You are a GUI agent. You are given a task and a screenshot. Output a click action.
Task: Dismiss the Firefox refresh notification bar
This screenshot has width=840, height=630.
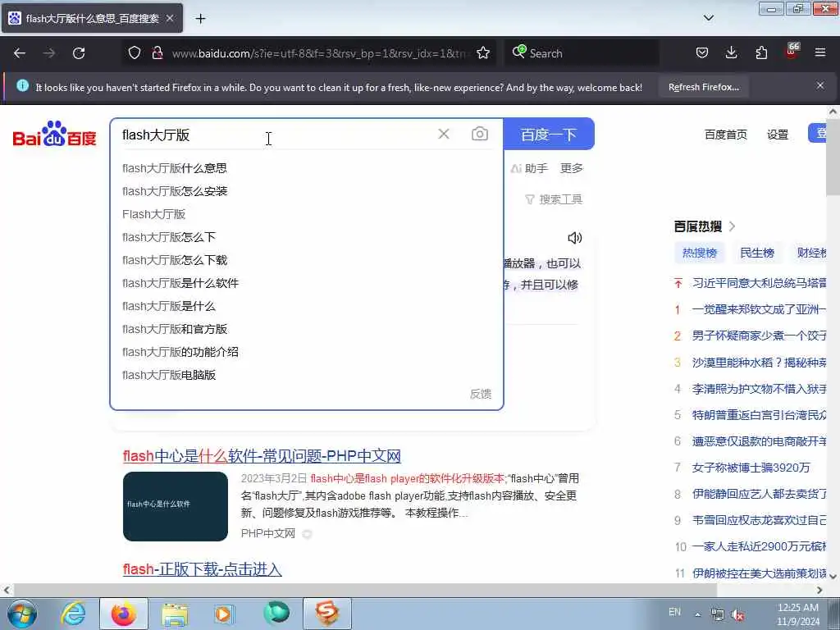click(x=820, y=85)
